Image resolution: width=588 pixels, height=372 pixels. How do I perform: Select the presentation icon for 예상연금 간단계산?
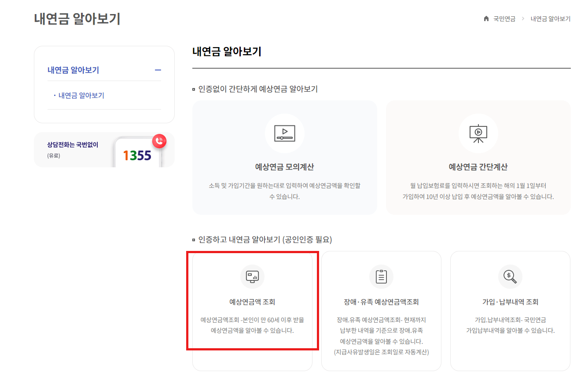(x=478, y=134)
